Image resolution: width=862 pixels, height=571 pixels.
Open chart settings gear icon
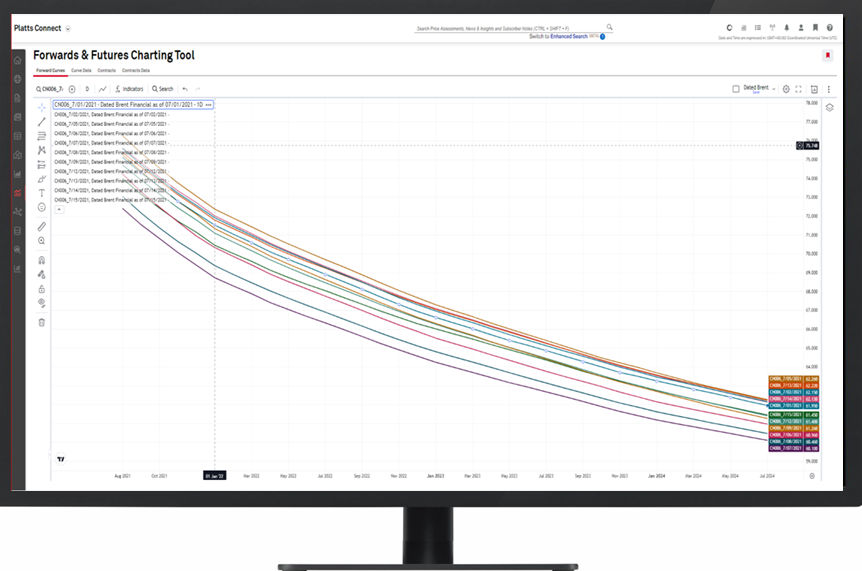(785, 89)
